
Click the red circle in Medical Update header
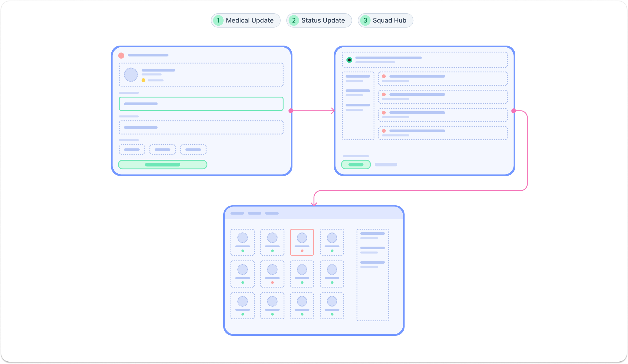coord(121,55)
